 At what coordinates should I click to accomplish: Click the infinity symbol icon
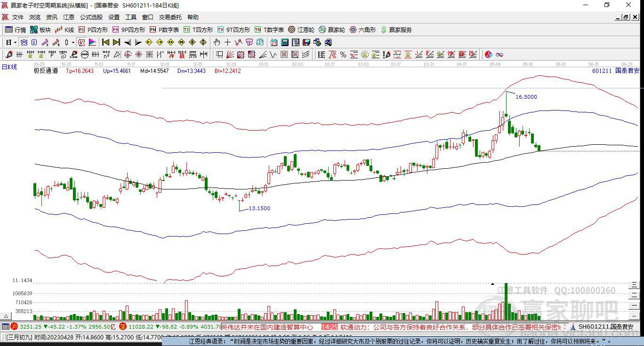(499, 55)
